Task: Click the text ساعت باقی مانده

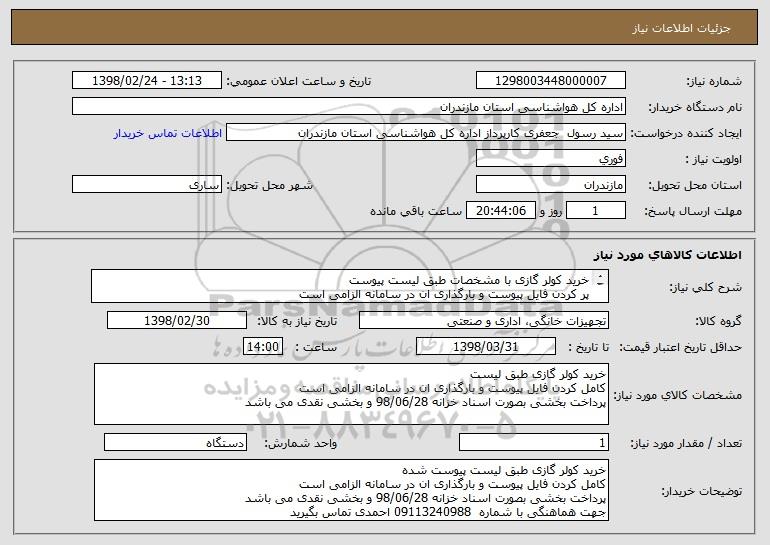Action: [x=416, y=211]
